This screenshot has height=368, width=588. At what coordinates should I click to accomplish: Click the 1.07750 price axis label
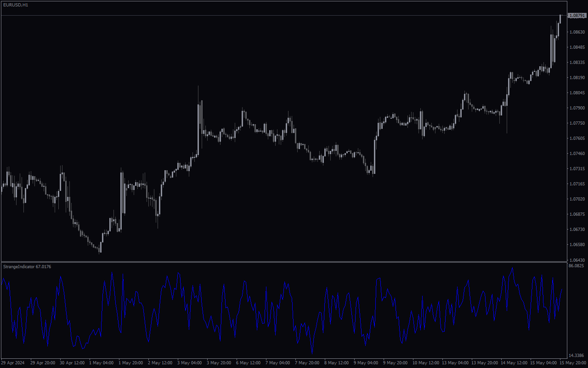577,123
